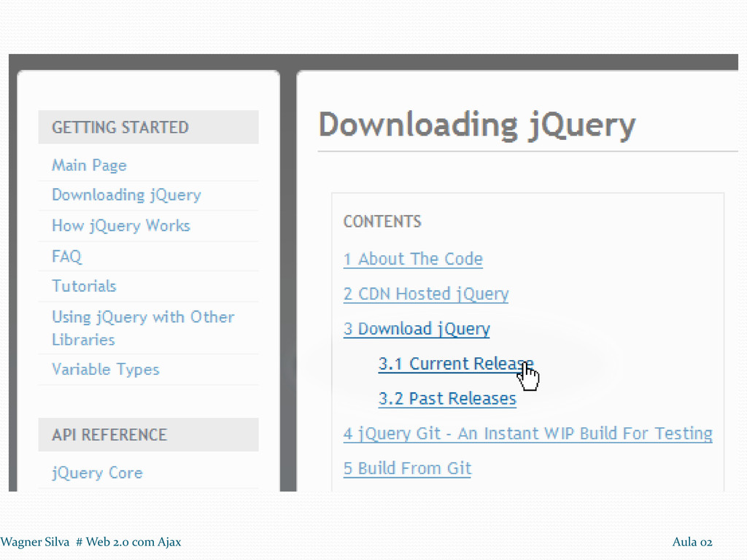747x560 pixels.
Task: Click the Aula 02 footer label
Action: 692,542
